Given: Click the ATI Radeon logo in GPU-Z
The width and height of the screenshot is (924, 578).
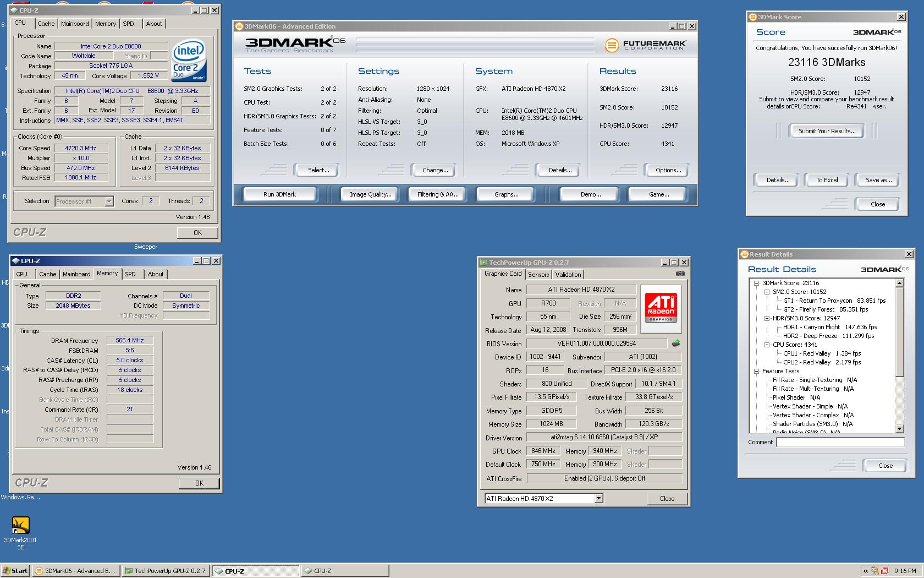Looking at the screenshot, I should pyautogui.click(x=661, y=309).
